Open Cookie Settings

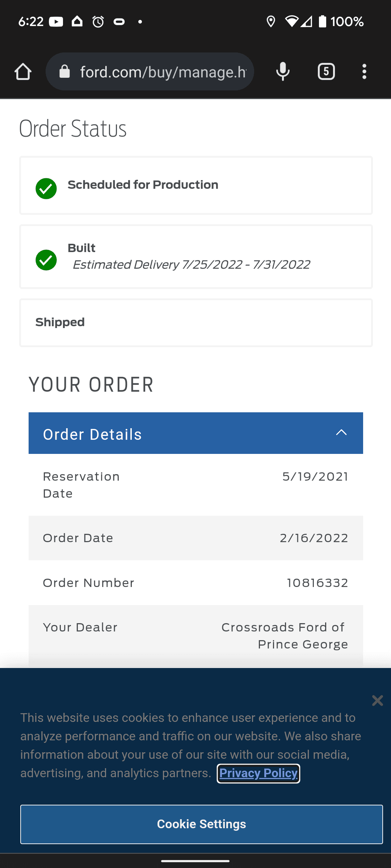[201, 824]
